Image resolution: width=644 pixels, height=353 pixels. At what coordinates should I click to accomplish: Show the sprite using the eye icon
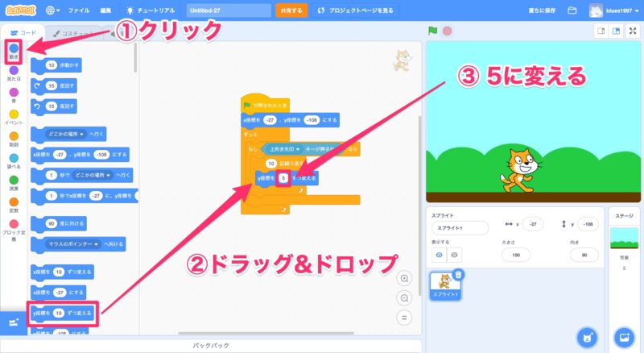[x=440, y=254]
